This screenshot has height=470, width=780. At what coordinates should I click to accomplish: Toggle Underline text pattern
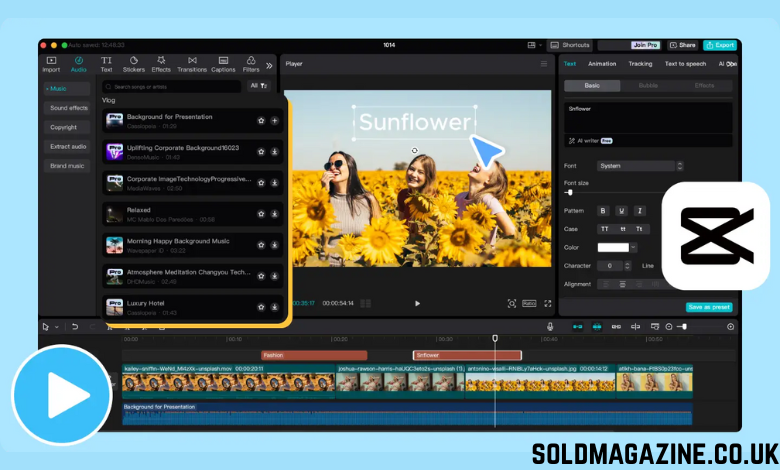coord(621,211)
